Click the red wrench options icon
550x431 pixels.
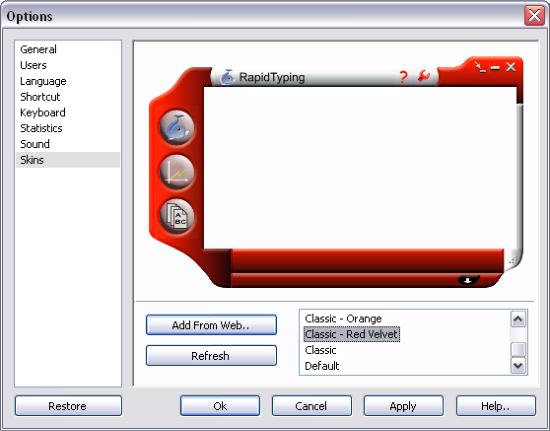[424, 76]
